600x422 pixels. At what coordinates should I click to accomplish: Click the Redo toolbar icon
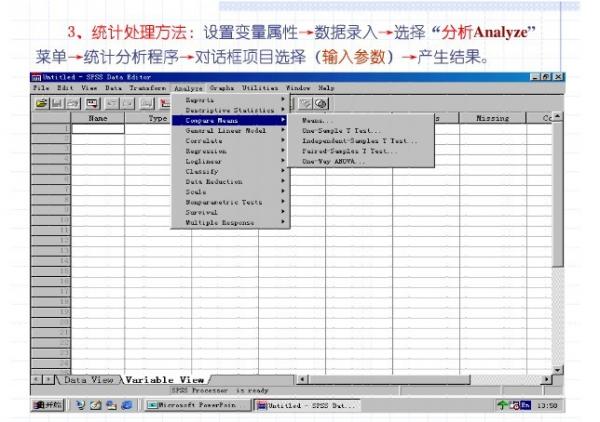pos(128,104)
